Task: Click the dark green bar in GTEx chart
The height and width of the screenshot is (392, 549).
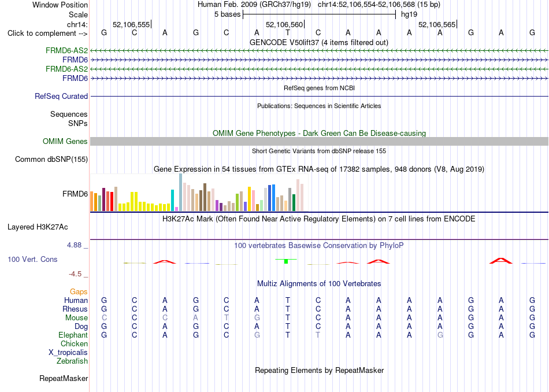Action: [x=294, y=202]
